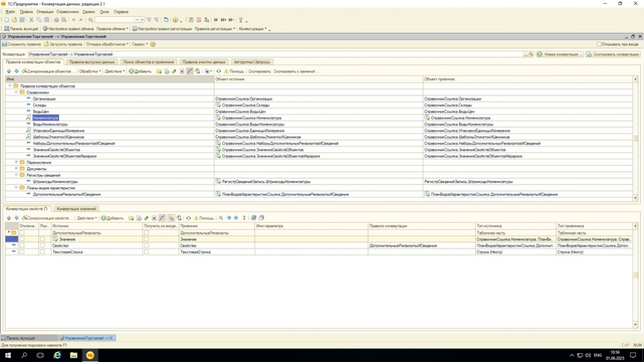Click the magnifier button in Конвертация field
The height and width of the screenshot is (362, 644).
[531, 54]
